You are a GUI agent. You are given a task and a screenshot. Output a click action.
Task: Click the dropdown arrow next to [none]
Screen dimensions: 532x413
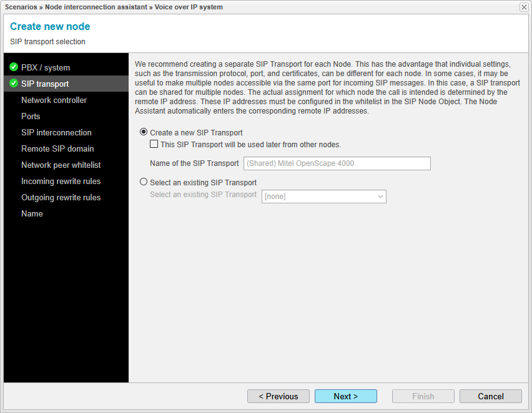[380, 196]
